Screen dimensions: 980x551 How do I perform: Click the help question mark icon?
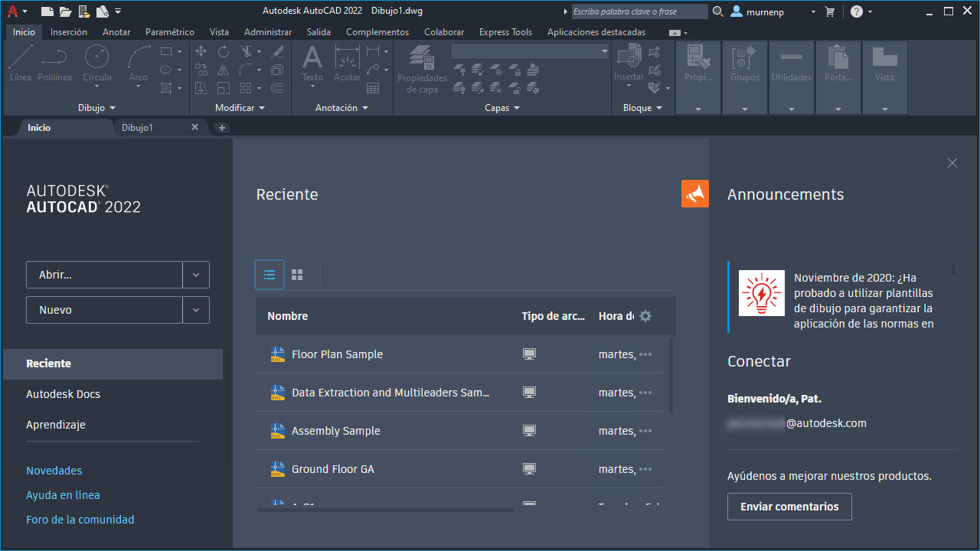point(857,11)
